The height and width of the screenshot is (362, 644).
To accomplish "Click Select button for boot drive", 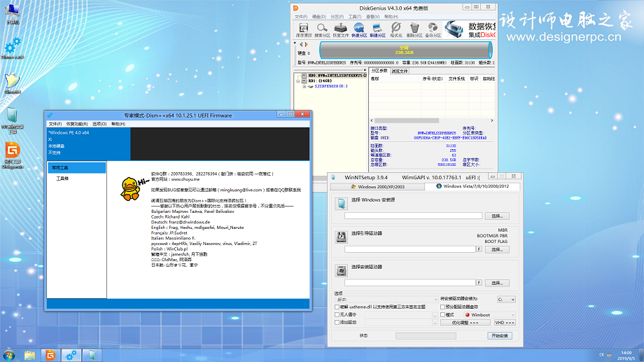I will (x=498, y=249).
